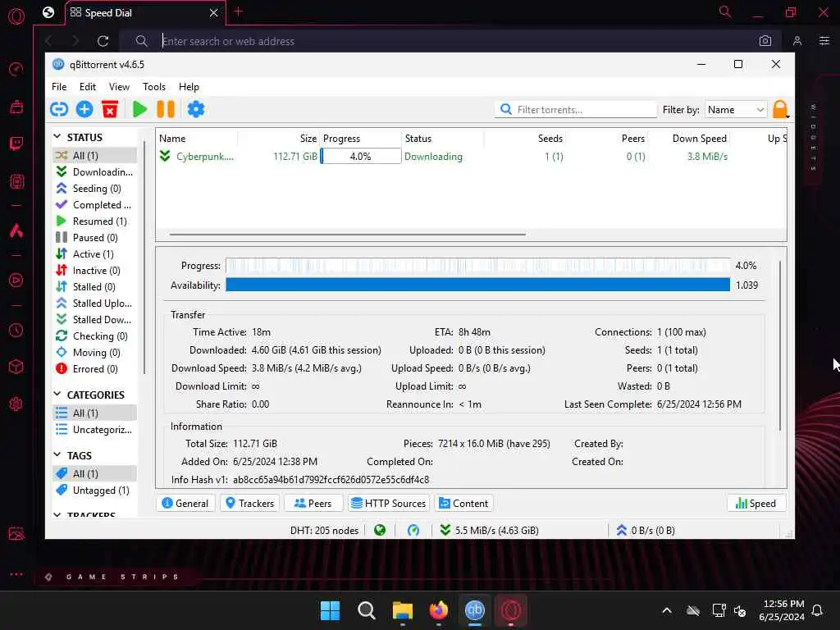Filter by Paused (0) status

(x=95, y=237)
